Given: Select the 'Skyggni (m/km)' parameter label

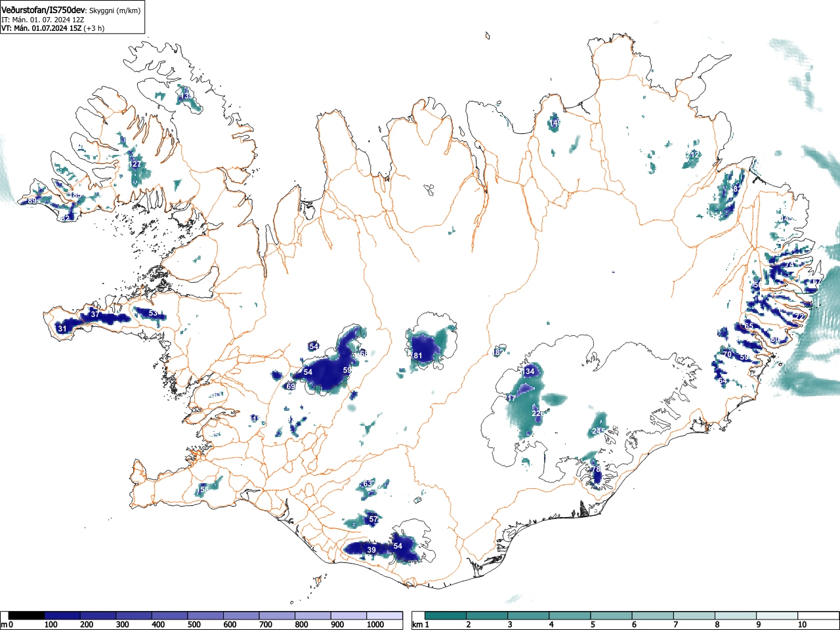Looking at the screenshot, I should [x=115, y=10].
